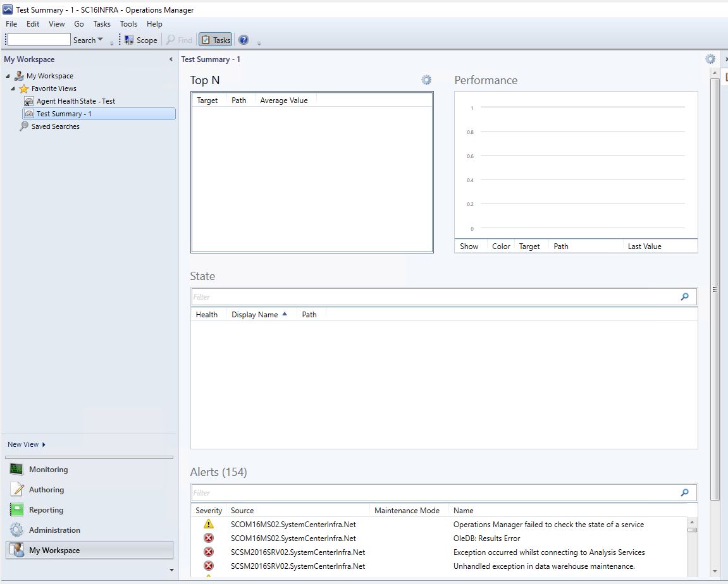Open the Tasks menu
Image resolution: width=728 pixels, height=584 pixels.
pos(102,23)
